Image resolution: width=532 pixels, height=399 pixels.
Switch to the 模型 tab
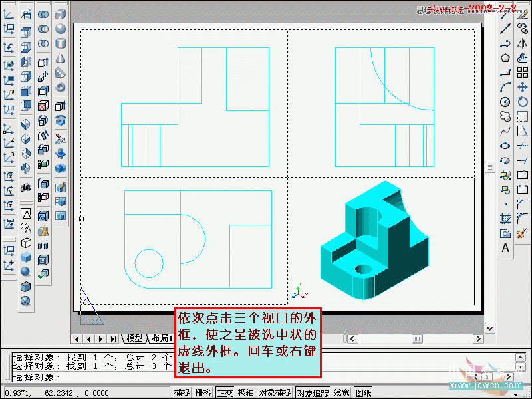click(x=134, y=338)
